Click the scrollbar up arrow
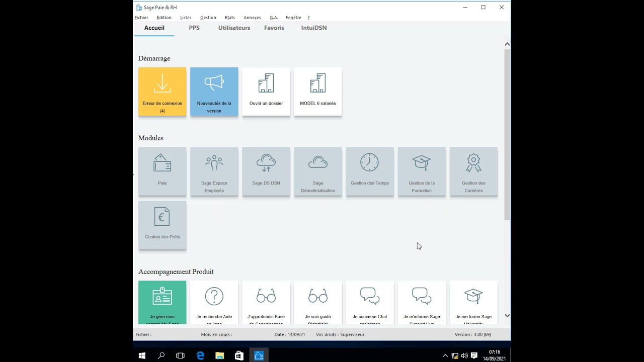Screen dimensions: 644x362 [507, 44]
